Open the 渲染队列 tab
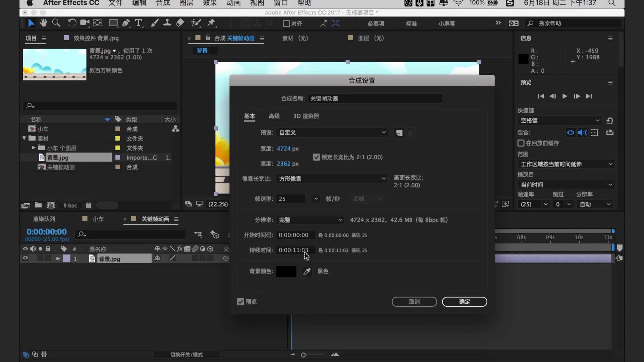 tap(44, 219)
